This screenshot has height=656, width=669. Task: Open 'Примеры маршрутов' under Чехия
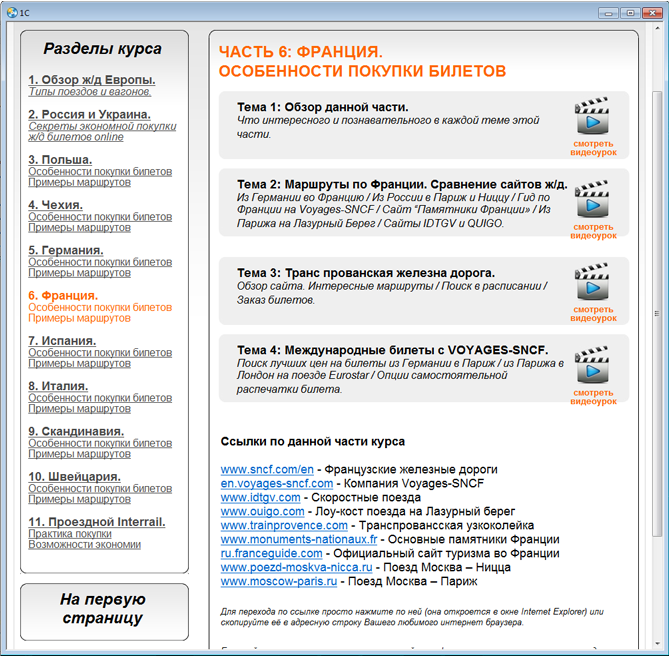click(79, 227)
